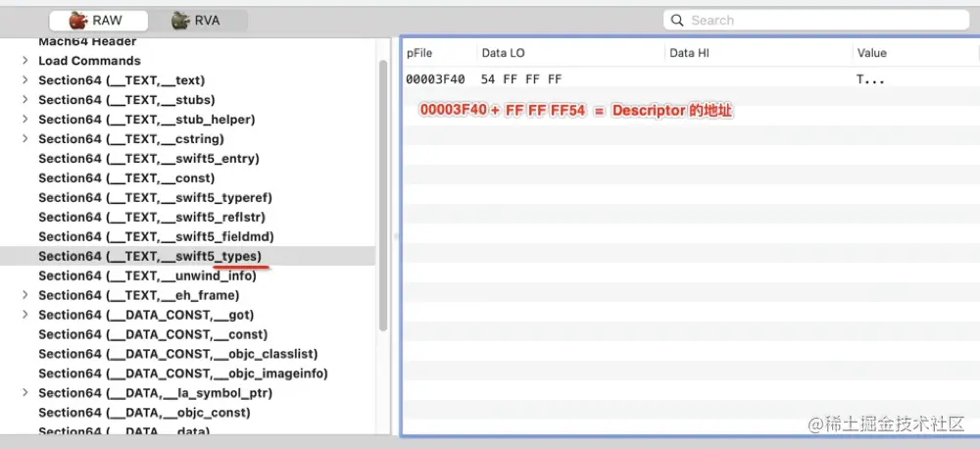The image size is (980, 449).
Task: Select Section64 (__DATA_CONST,__const) row
Action: pyautogui.click(x=187, y=334)
